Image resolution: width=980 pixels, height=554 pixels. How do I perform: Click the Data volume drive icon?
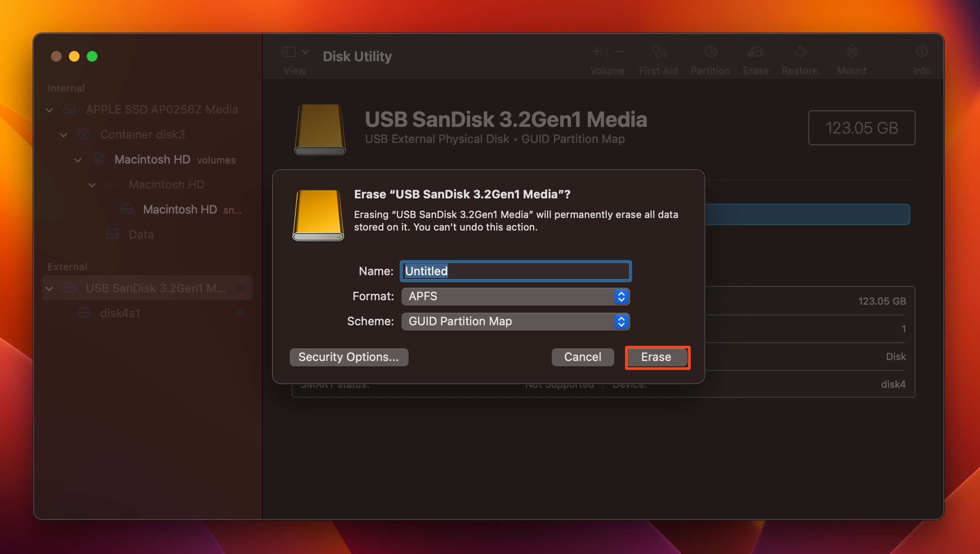(x=113, y=234)
